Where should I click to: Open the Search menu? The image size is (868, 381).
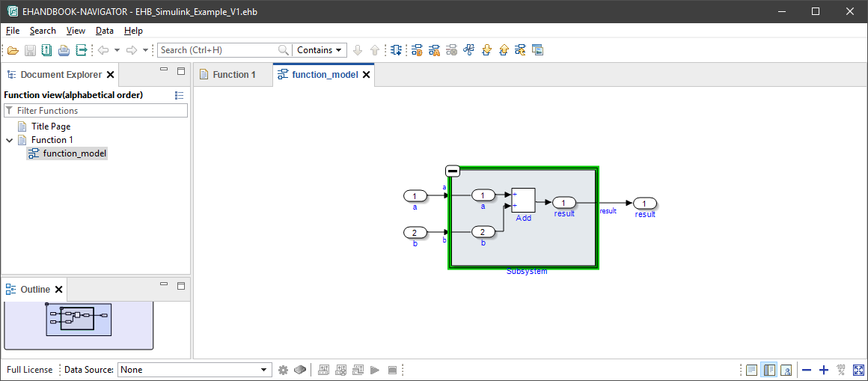point(43,31)
